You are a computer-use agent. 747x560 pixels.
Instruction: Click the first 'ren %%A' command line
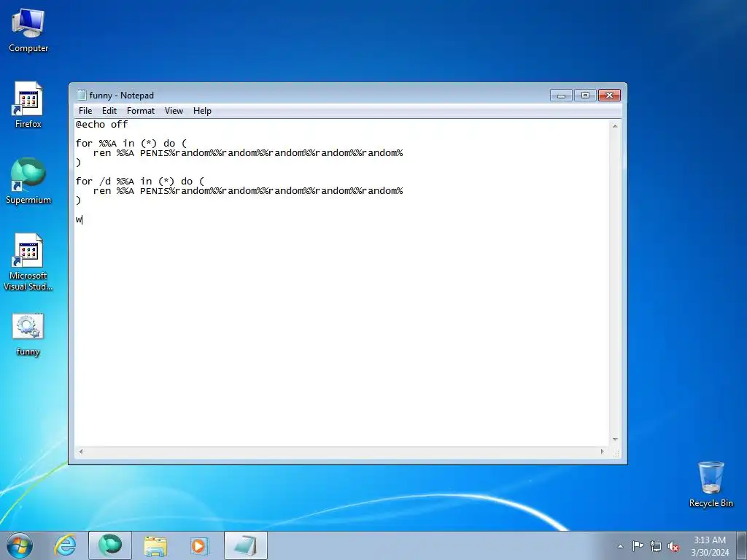pyautogui.click(x=248, y=153)
